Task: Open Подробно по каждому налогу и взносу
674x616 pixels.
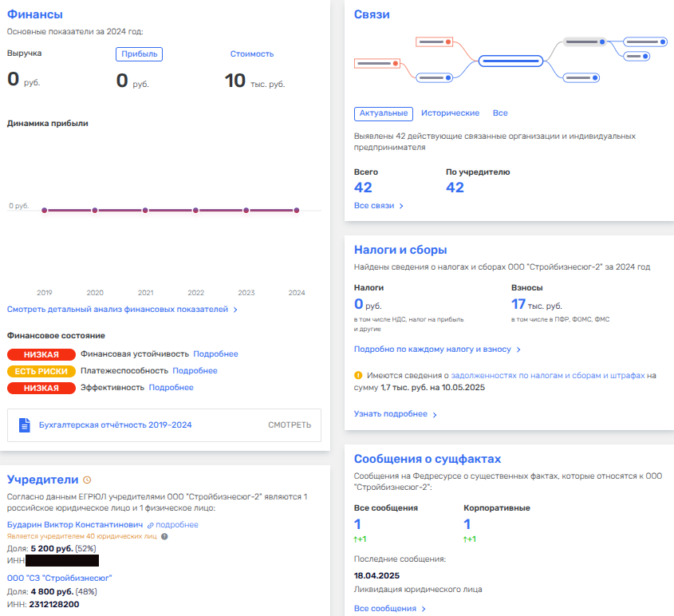Action: 437,349
